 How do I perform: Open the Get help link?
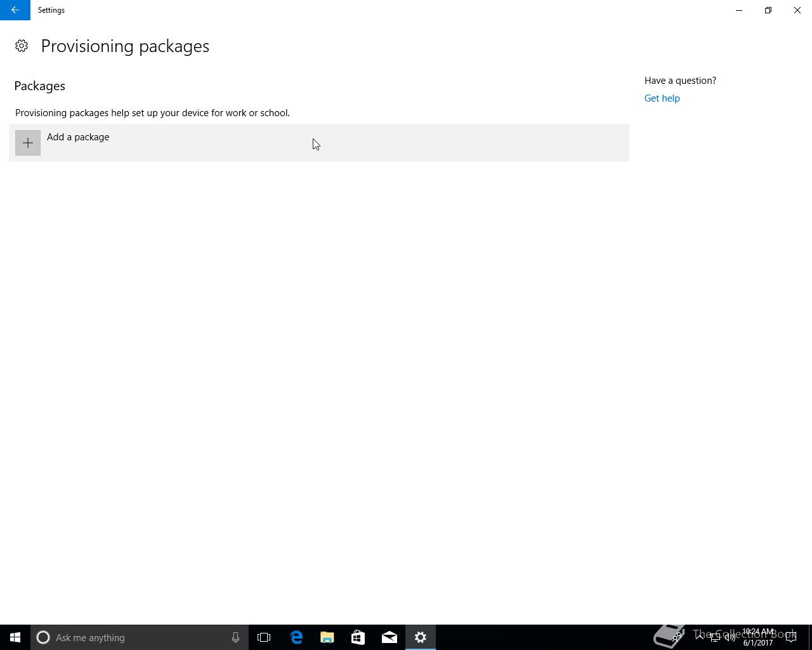(662, 98)
